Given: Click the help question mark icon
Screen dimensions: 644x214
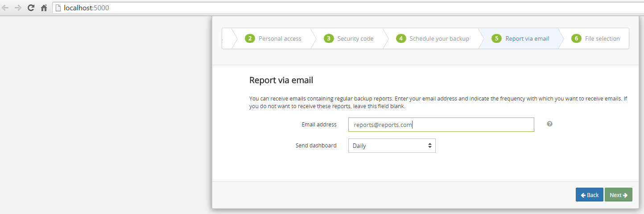Looking at the screenshot, I should click(549, 124).
